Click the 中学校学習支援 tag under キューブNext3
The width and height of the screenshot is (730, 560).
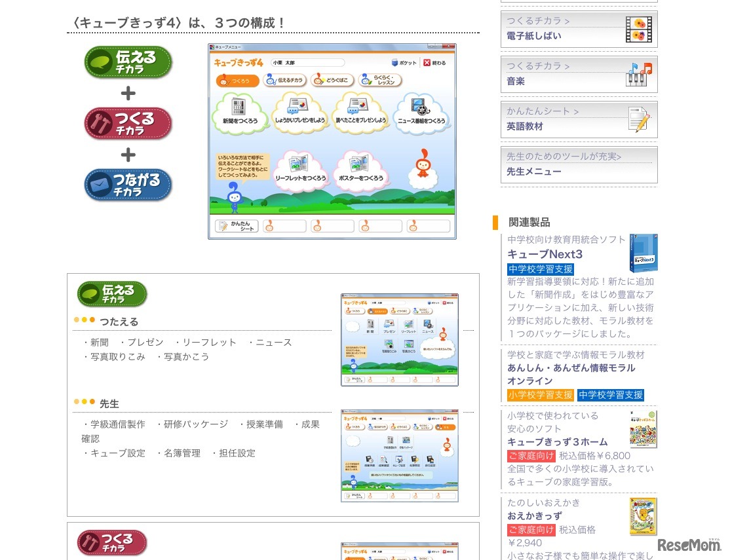(x=541, y=269)
